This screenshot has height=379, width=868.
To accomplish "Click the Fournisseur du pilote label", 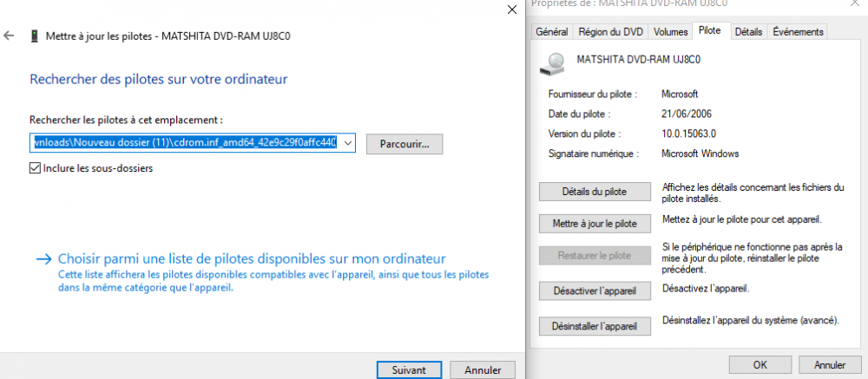I will [592, 94].
